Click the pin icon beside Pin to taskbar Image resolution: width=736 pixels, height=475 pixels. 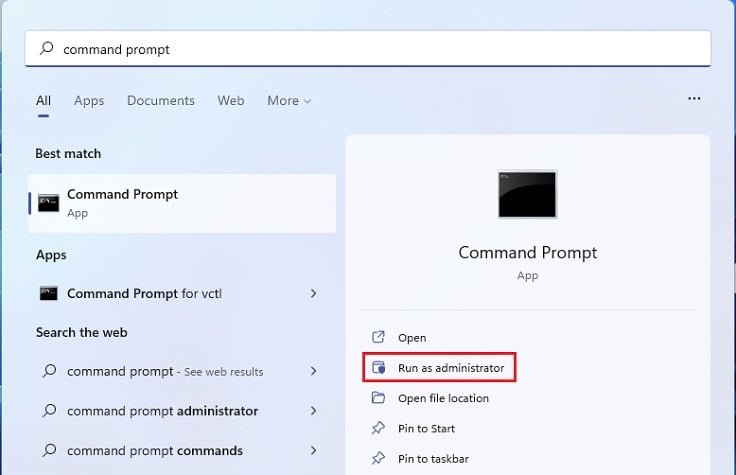point(378,458)
